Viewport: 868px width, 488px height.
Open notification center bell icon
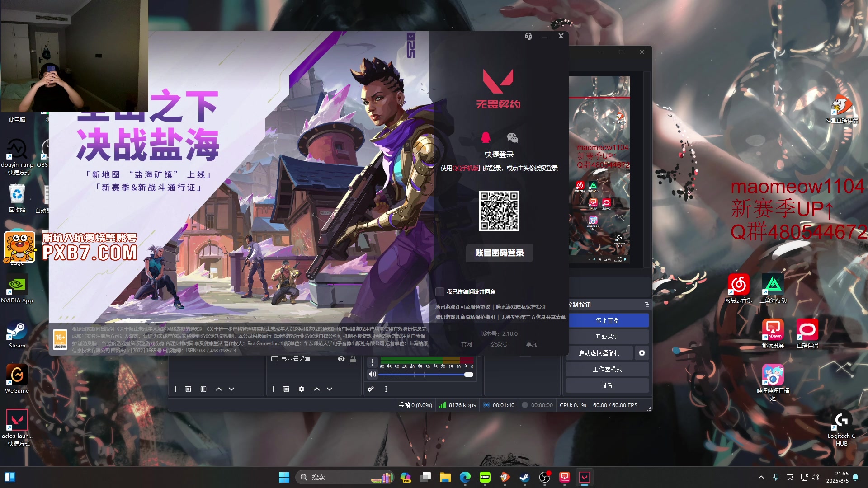click(x=855, y=477)
